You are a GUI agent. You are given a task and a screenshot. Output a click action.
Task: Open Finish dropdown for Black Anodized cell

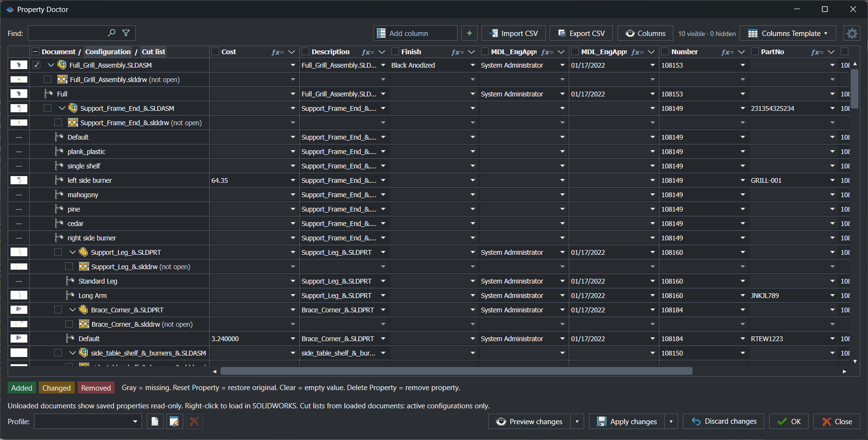pyautogui.click(x=473, y=65)
